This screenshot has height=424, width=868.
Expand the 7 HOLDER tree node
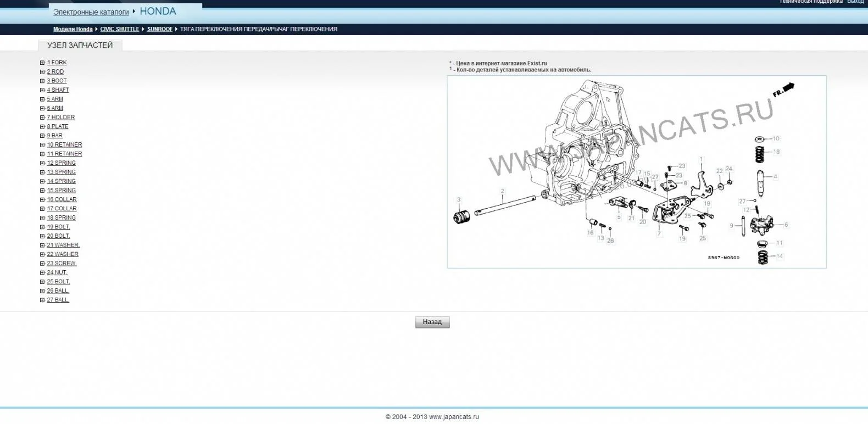pos(42,118)
